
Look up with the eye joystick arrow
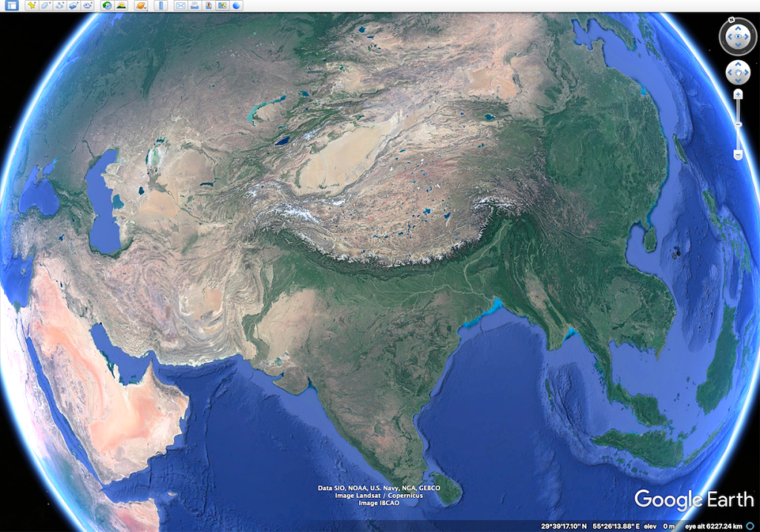[x=738, y=29]
